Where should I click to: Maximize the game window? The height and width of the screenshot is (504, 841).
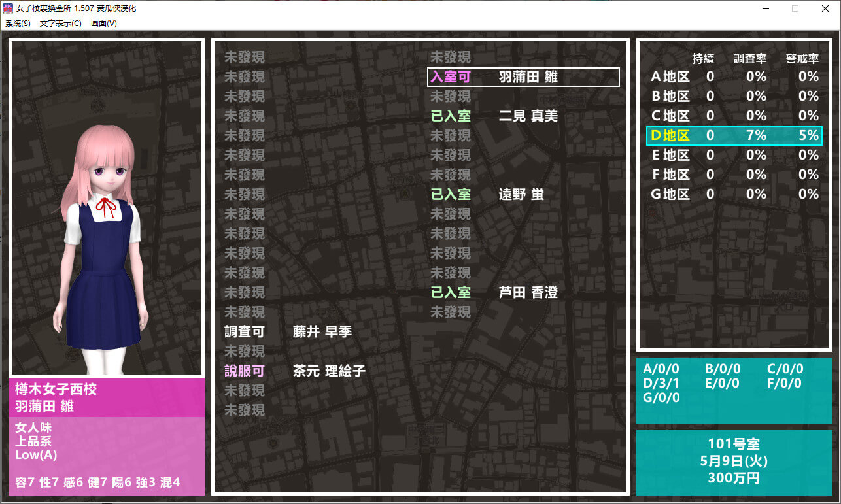coord(795,8)
